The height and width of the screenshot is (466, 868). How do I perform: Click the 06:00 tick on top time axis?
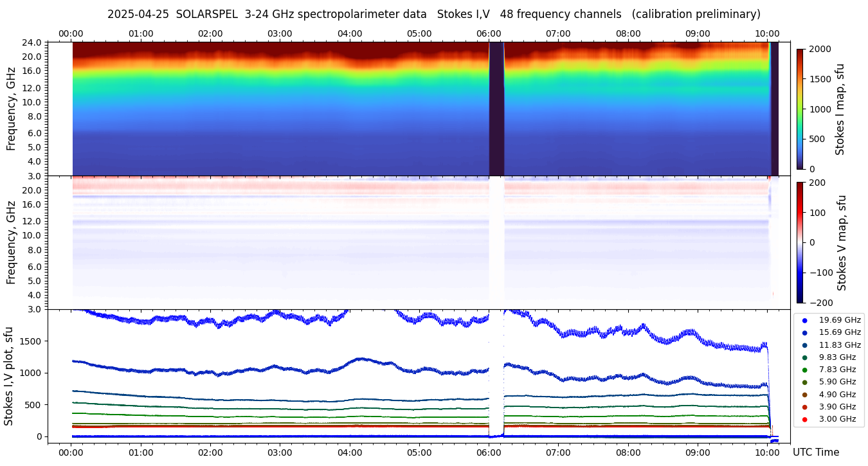489,33
